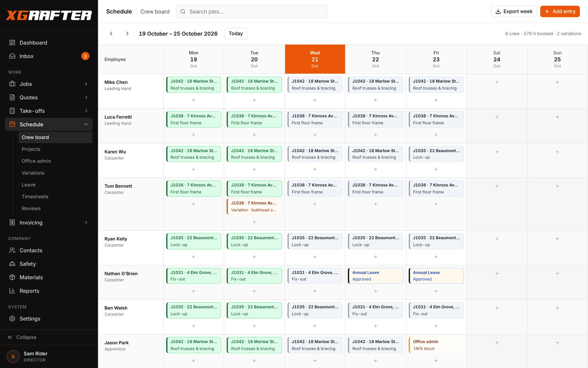Click the Inbox tray icon

coord(12,56)
